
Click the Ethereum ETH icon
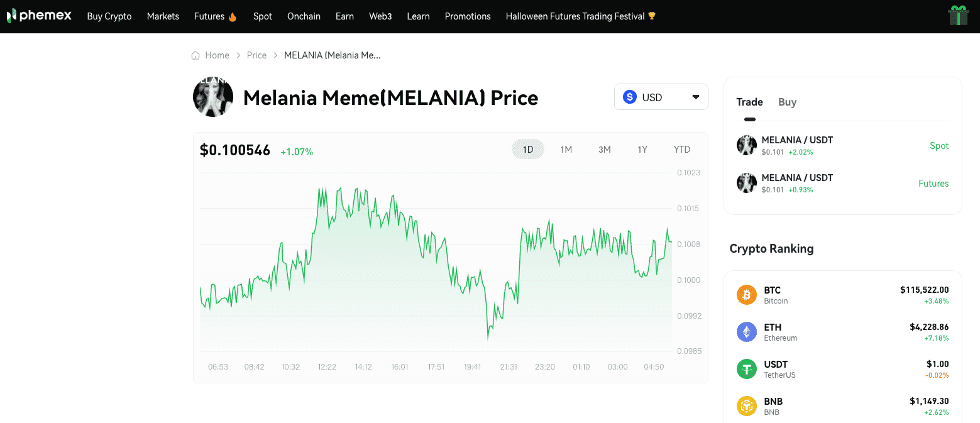(x=747, y=332)
